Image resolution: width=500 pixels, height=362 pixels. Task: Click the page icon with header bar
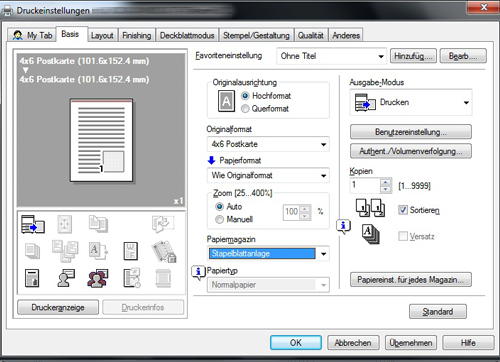32,278
